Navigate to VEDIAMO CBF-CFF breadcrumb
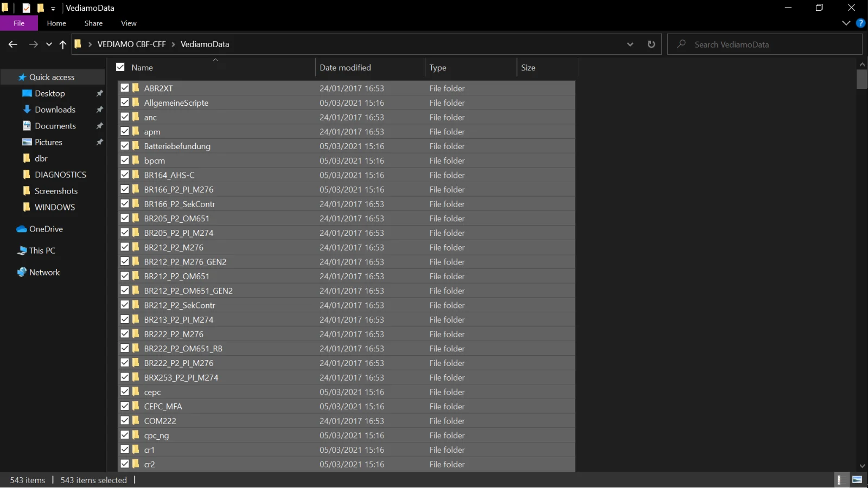The image size is (868, 488). 131,44
